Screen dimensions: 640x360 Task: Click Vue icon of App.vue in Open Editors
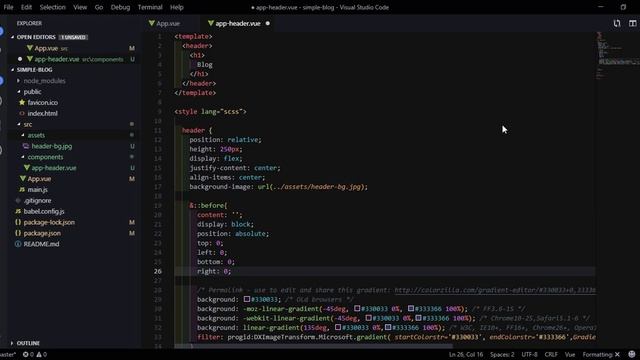(x=30, y=48)
